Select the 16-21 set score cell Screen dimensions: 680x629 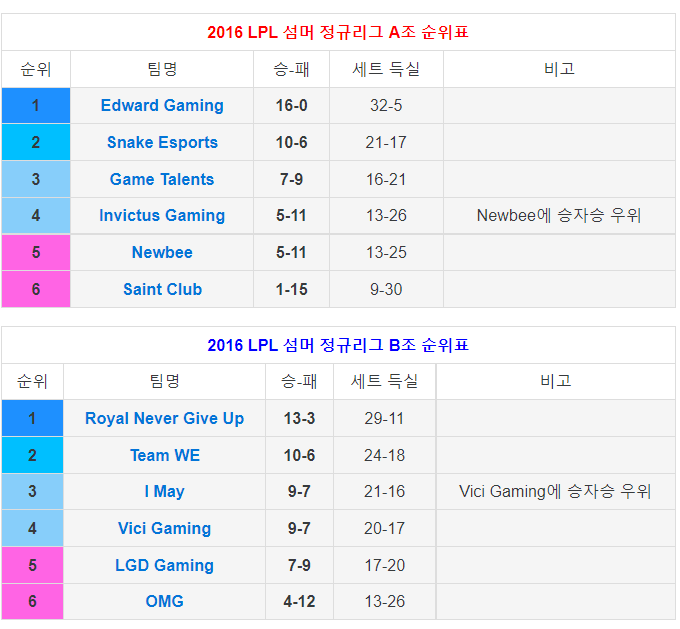click(x=386, y=179)
